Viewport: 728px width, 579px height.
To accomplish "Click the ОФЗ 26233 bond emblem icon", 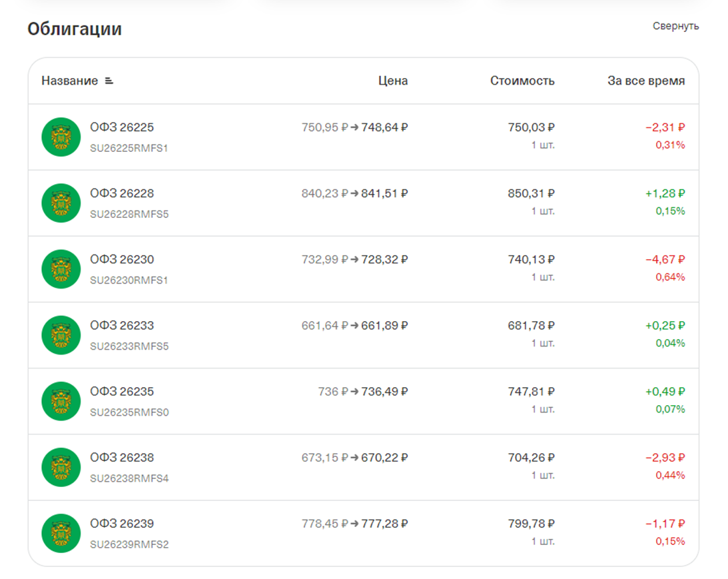I will point(61,334).
